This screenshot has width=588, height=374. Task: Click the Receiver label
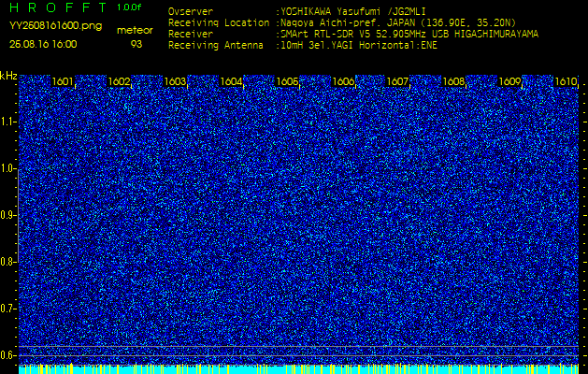[x=191, y=35]
